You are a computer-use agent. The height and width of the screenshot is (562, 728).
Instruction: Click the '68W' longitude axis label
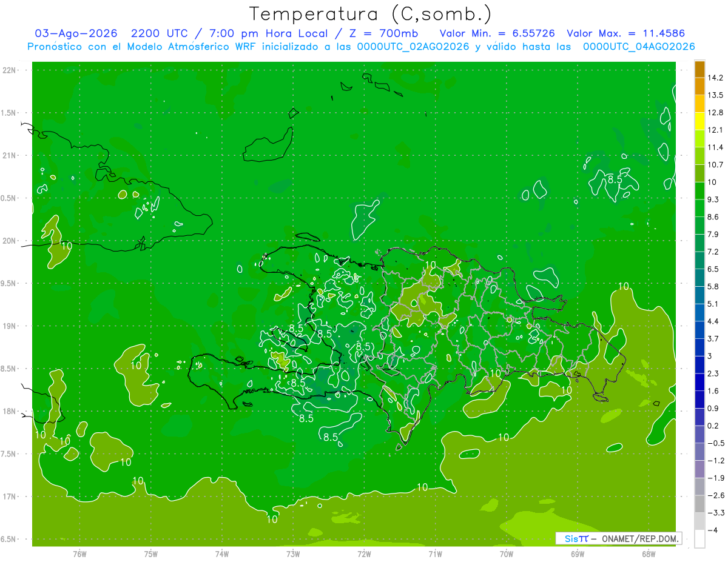[x=649, y=554]
